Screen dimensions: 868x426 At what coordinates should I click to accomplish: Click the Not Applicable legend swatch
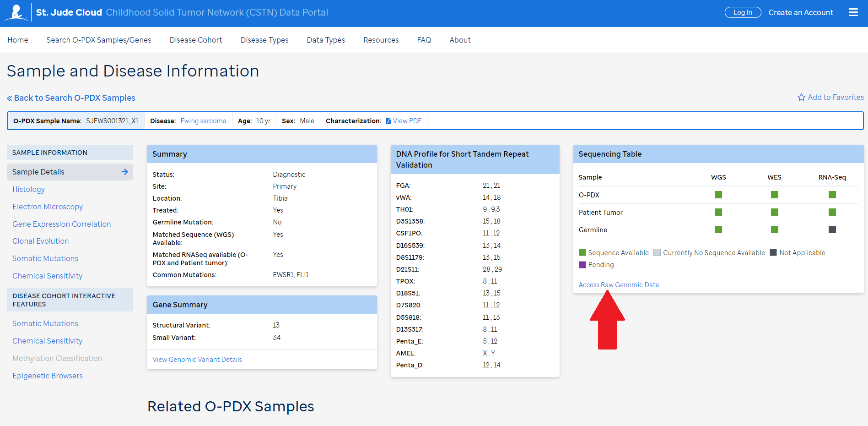(773, 252)
